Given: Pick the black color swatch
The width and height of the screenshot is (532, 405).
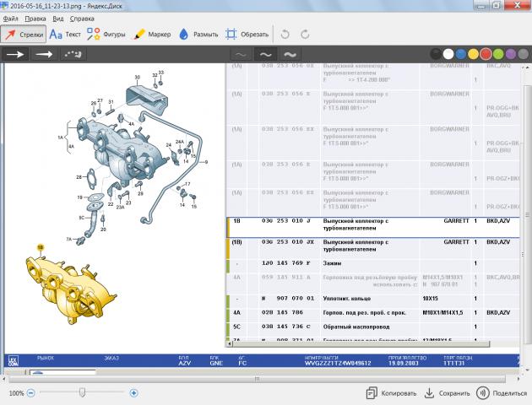Looking at the screenshot, I should click(x=436, y=54).
